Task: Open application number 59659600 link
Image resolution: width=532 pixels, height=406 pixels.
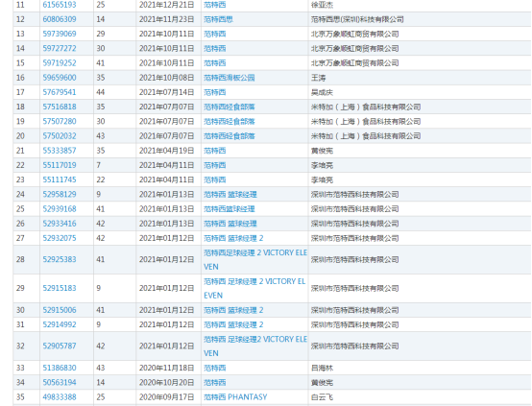Action: [60, 78]
